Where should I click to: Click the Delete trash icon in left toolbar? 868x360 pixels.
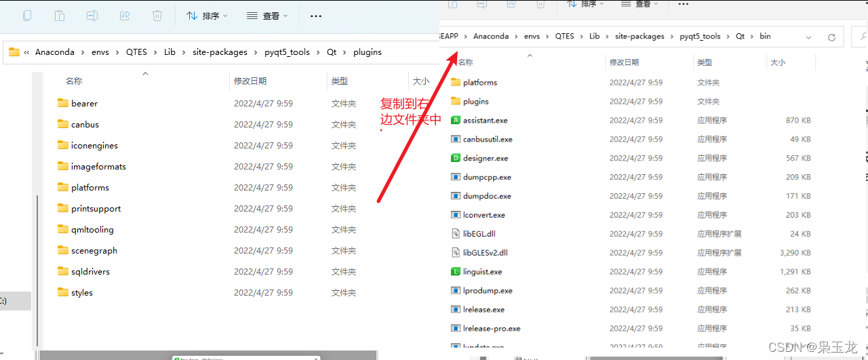[157, 15]
